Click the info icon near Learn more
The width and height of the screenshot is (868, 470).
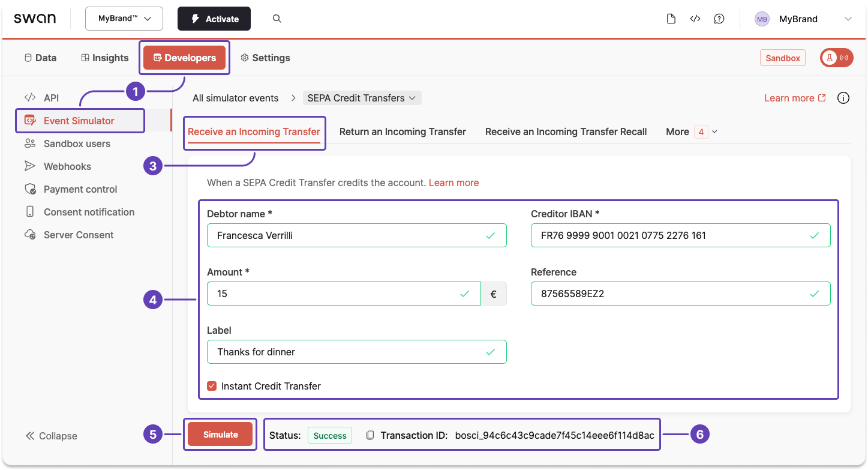(x=843, y=97)
